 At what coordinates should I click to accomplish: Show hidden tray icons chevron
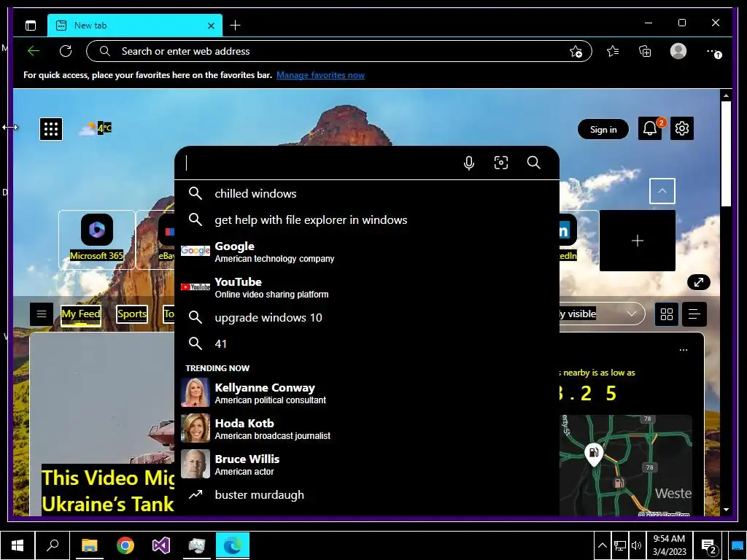[x=602, y=545]
